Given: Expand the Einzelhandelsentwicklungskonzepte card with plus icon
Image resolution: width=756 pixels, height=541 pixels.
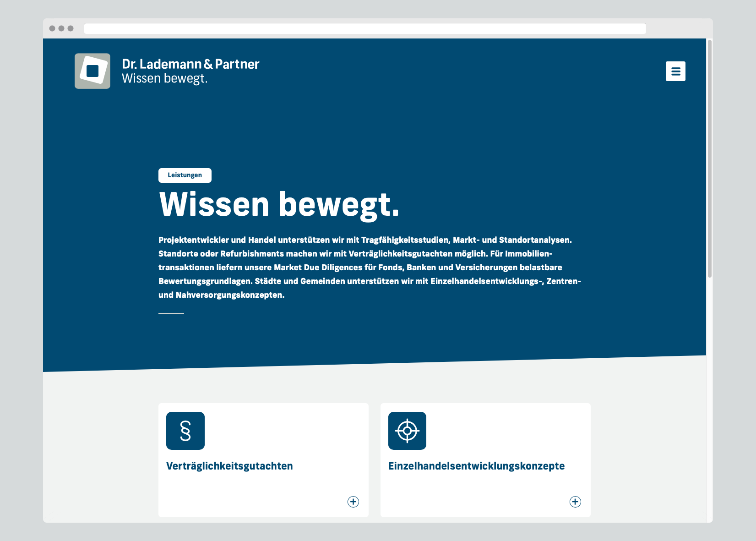Looking at the screenshot, I should 575,502.
